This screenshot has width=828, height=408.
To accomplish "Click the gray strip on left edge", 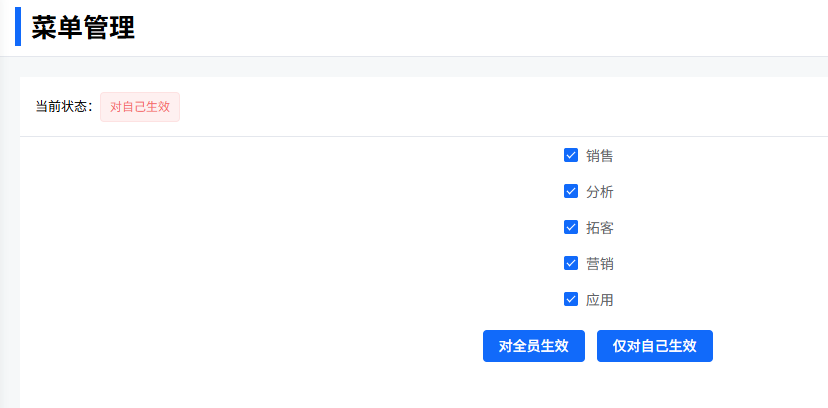I will (x=9, y=240).
